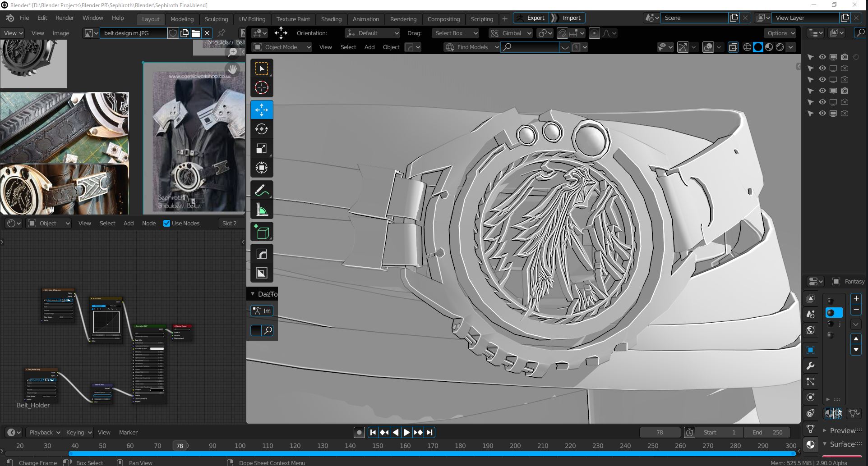Open Orientation Default dropdown
868x466 pixels.
pyautogui.click(x=373, y=33)
